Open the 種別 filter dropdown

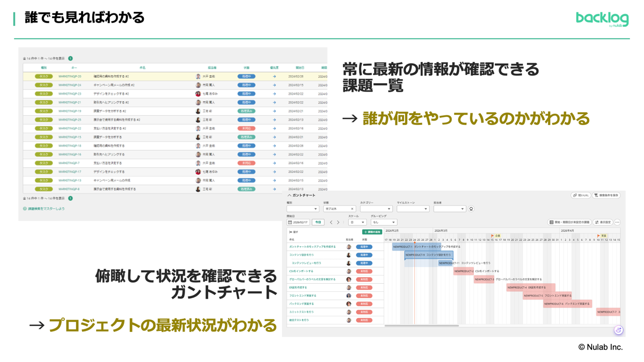click(303, 209)
